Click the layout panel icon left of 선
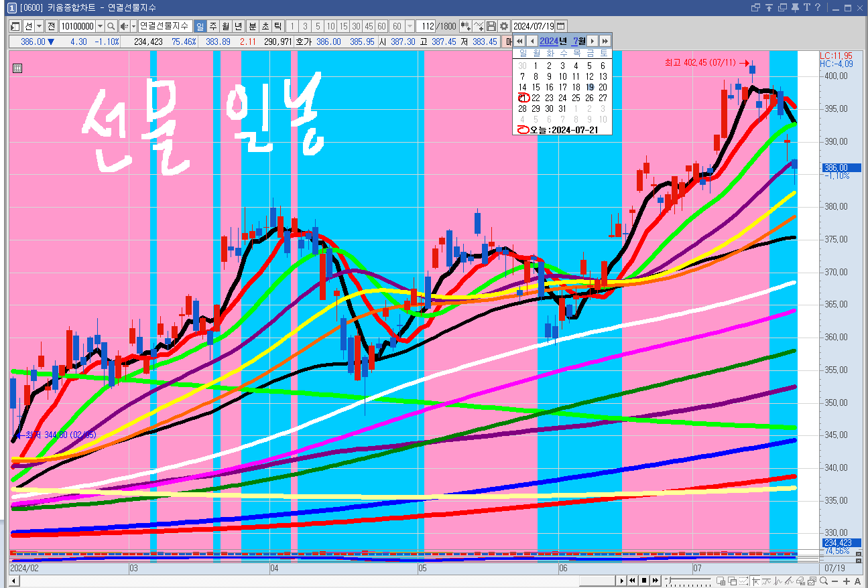This screenshot has width=868, height=588. 15,26
